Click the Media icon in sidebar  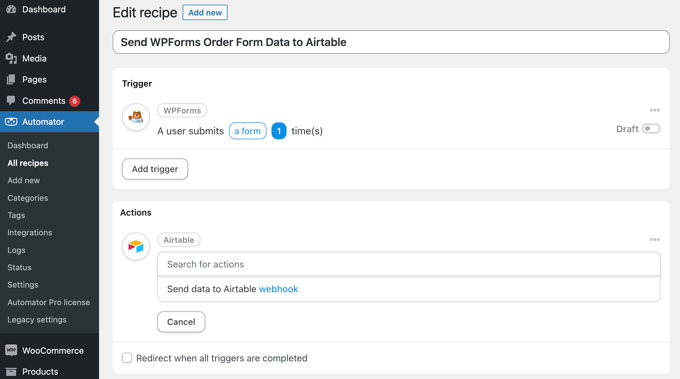(x=11, y=59)
